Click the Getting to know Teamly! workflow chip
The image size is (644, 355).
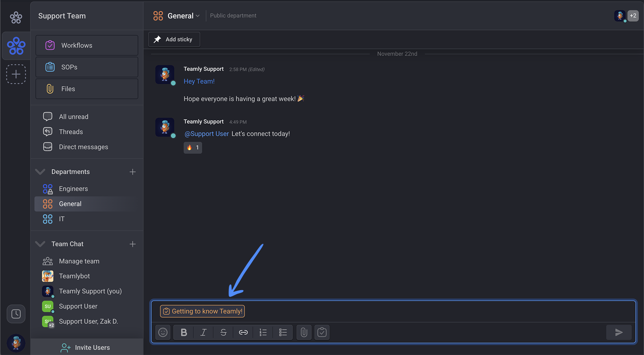pyautogui.click(x=202, y=311)
